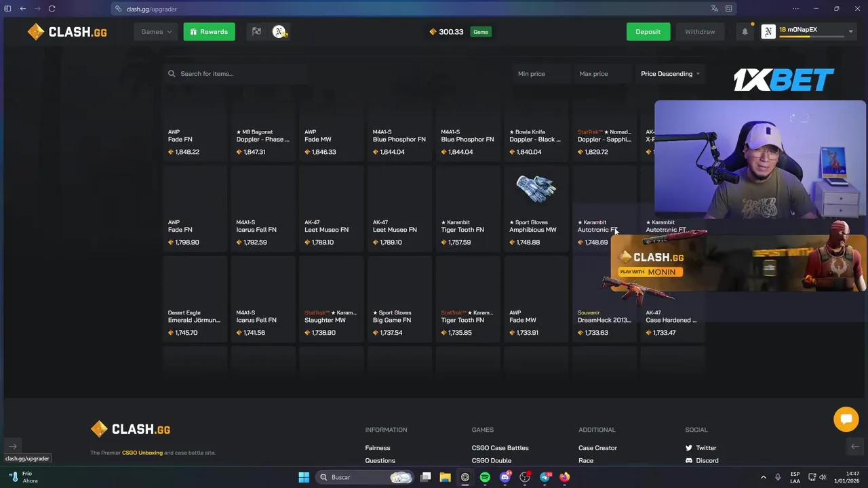Click the CSGO Unboxing link

coord(142,453)
